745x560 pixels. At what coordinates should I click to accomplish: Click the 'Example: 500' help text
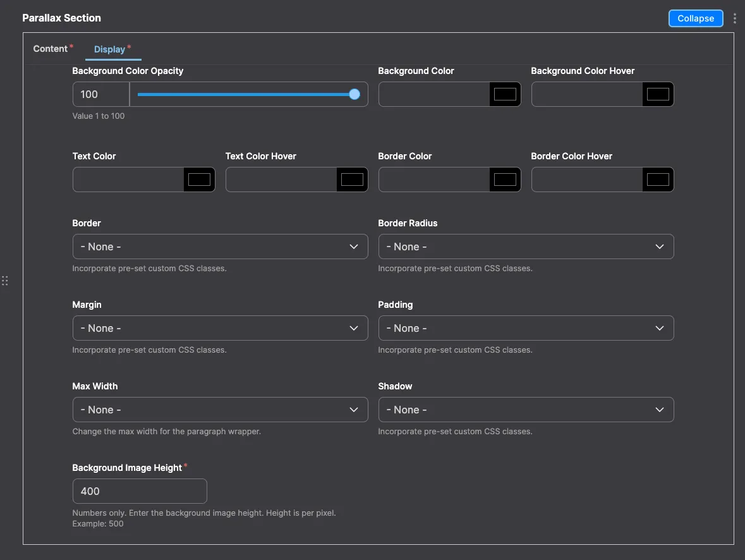(98, 524)
